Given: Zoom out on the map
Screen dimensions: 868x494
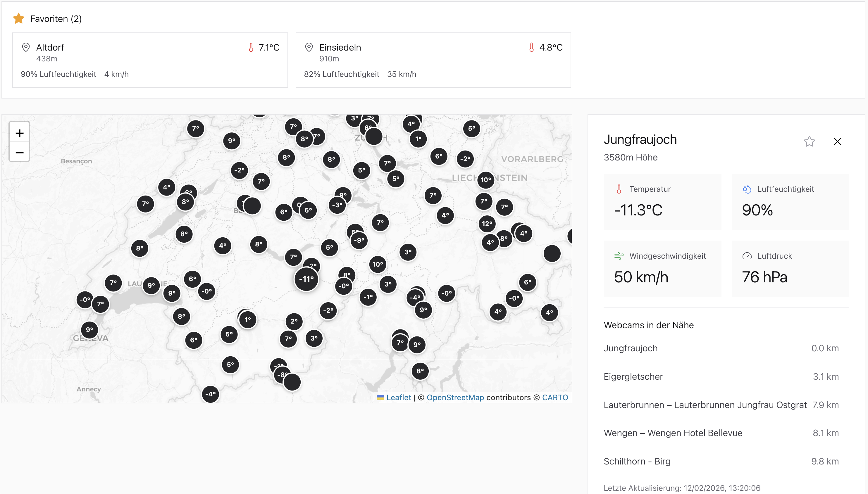Looking at the screenshot, I should pyautogui.click(x=19, y=152).
